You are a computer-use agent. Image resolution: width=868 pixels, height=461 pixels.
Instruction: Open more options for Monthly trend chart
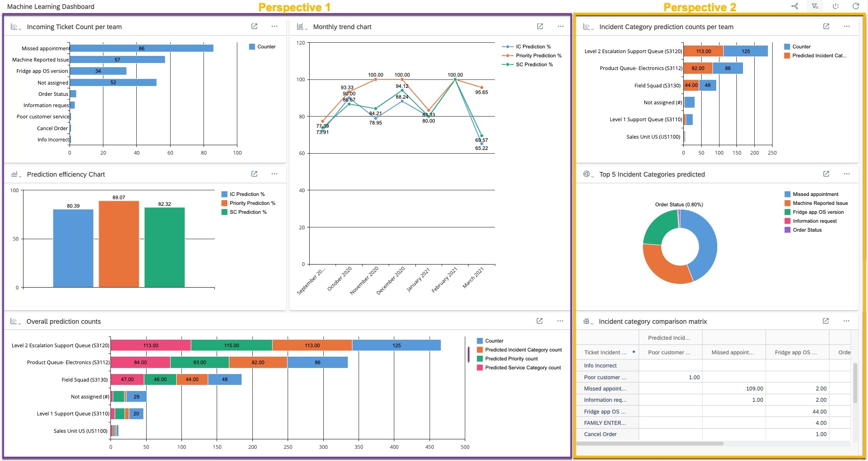pos(561,26)
